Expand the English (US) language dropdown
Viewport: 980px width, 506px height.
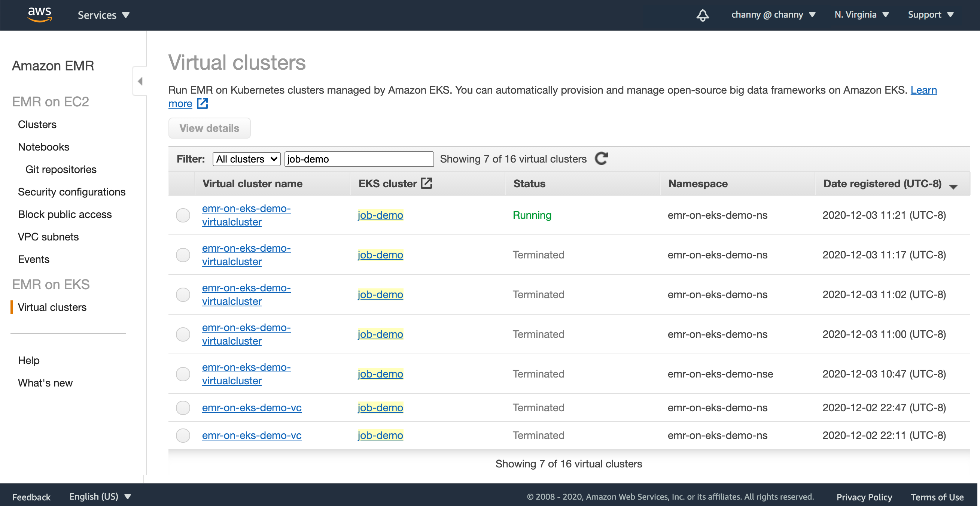[100, 496]
